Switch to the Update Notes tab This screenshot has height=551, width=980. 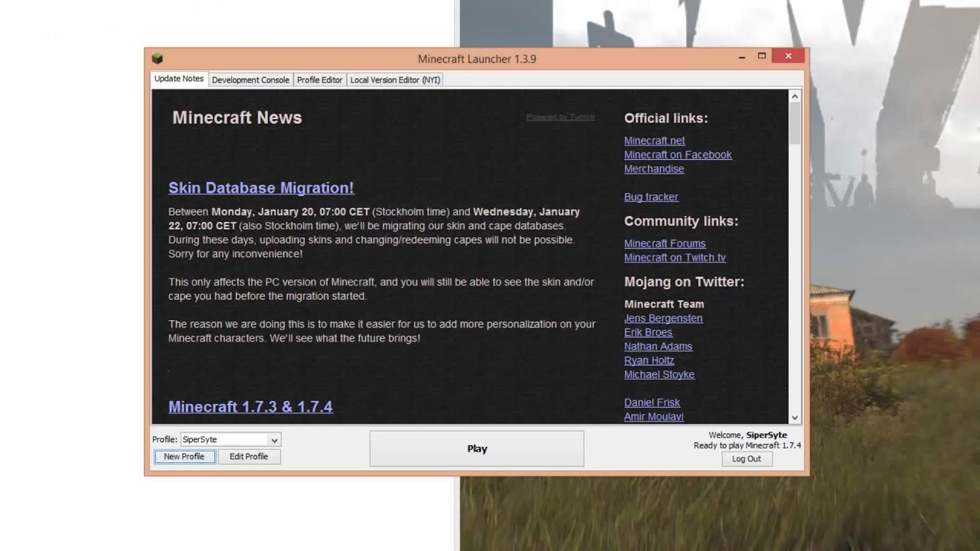click(179, 79)
